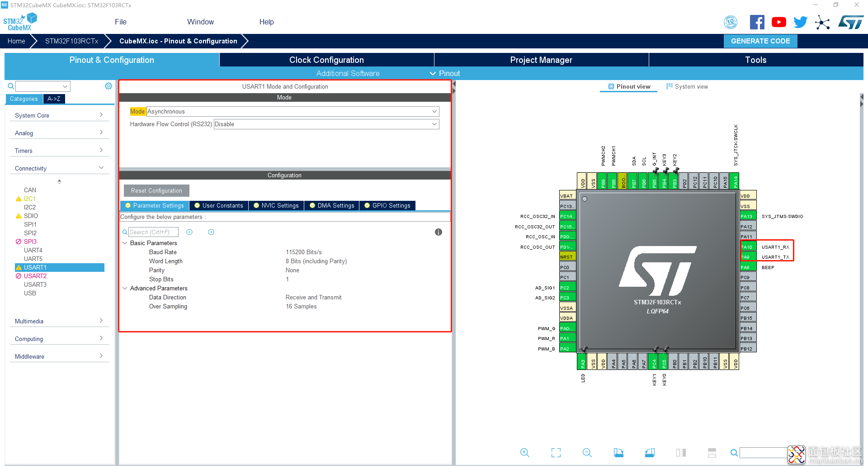Viewport: 868px width, 469px height.
Task: Open the File menu
Action: tap(121, 22)
